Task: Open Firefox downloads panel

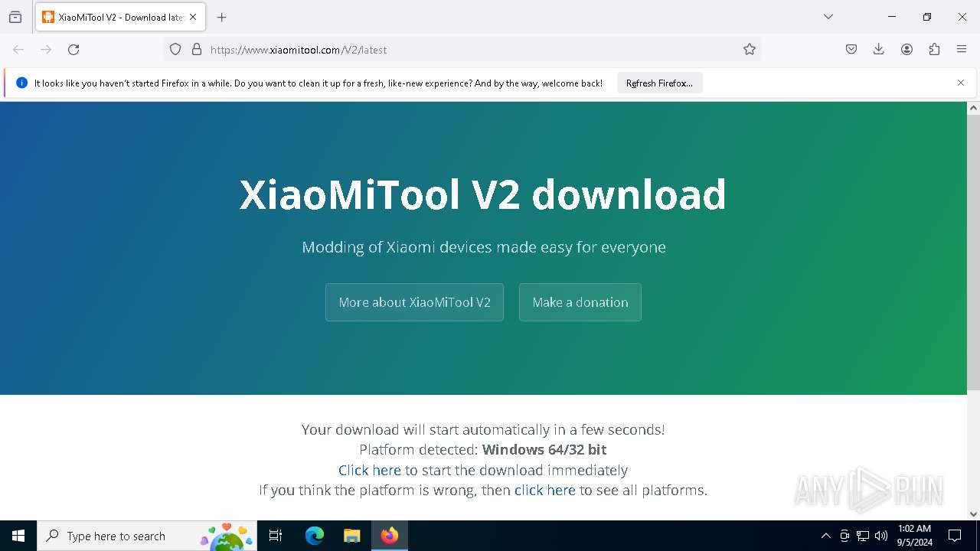Action: tap(879, 50)
